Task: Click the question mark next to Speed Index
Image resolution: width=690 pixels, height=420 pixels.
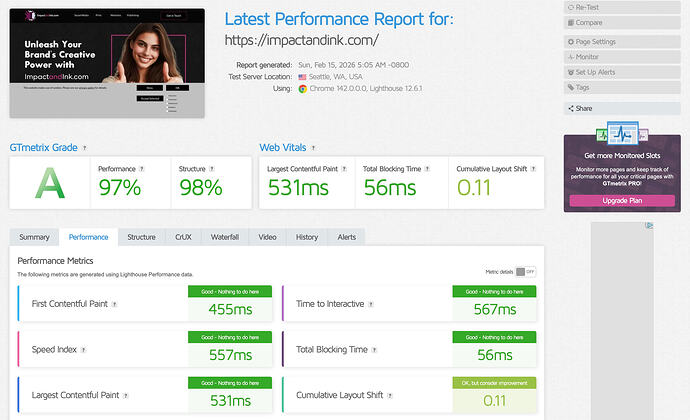Action: [84, 350]
